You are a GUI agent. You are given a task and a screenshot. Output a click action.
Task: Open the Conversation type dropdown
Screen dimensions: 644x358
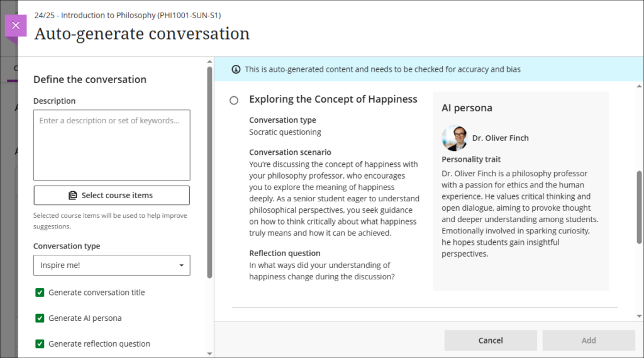[112, 265]
